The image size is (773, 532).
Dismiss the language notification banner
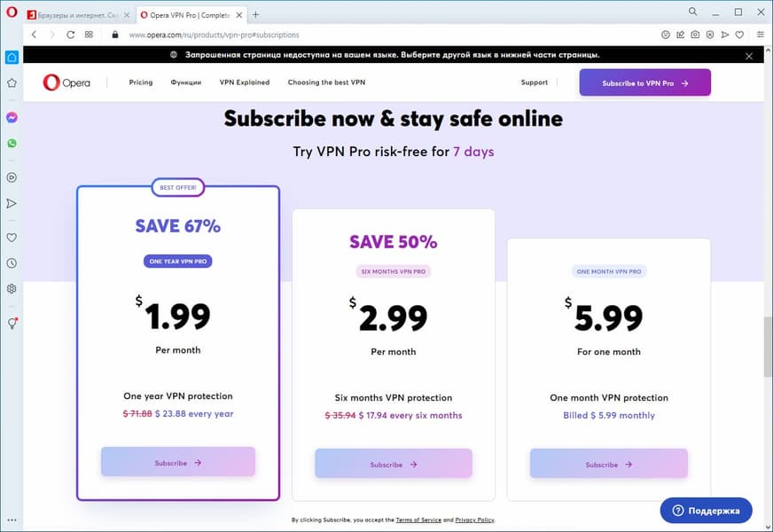tap(749, 55)
